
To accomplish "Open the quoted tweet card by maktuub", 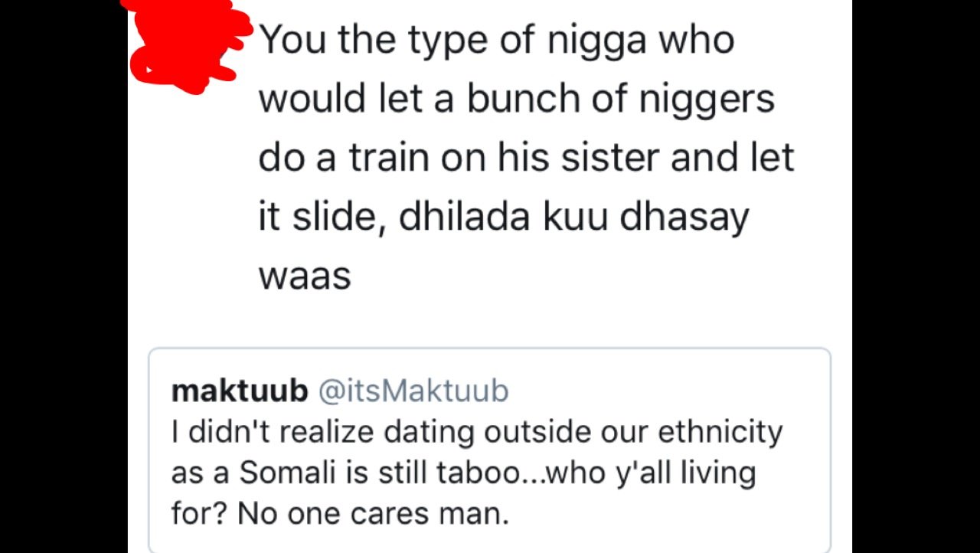I will coord(490,451).
